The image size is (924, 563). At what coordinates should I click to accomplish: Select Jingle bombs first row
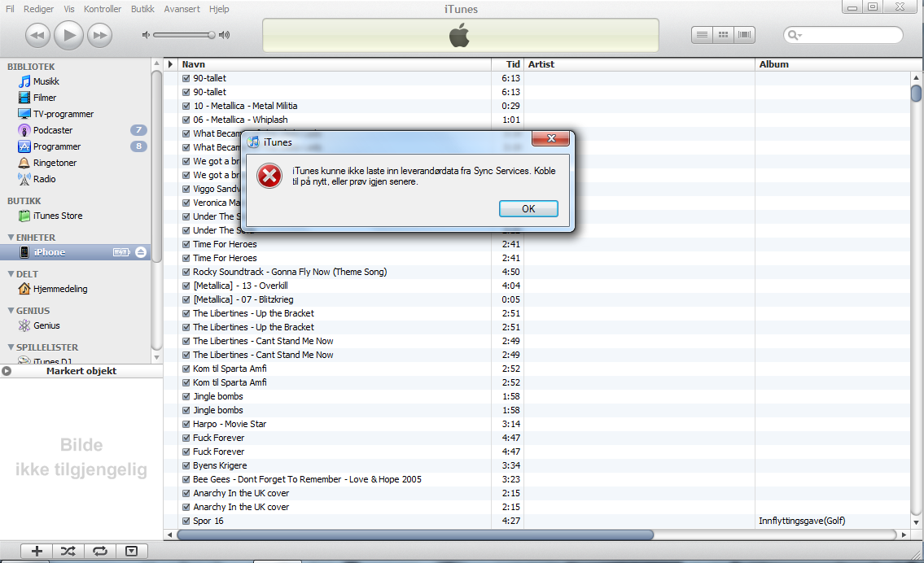pyautogui.click(x=536, y=396)
